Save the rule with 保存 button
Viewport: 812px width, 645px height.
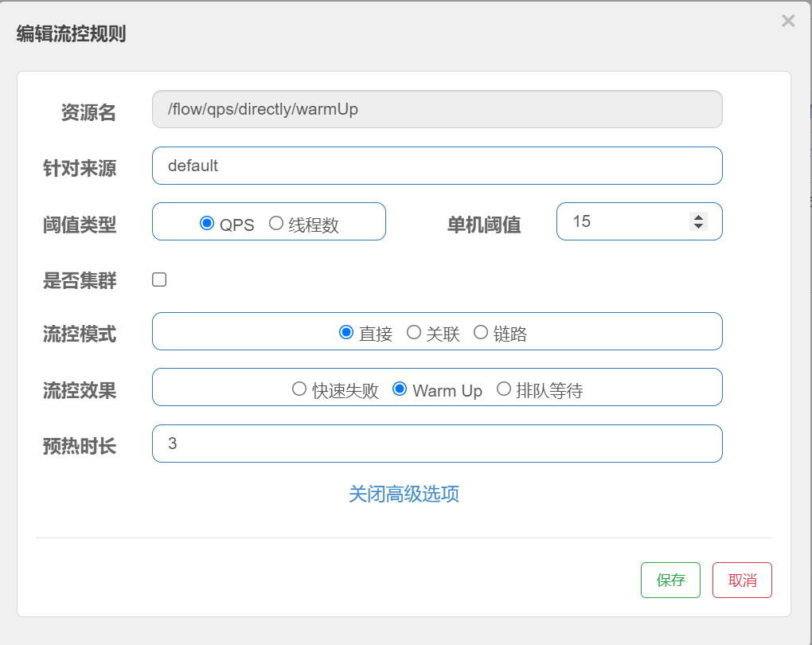click(670, 580)
